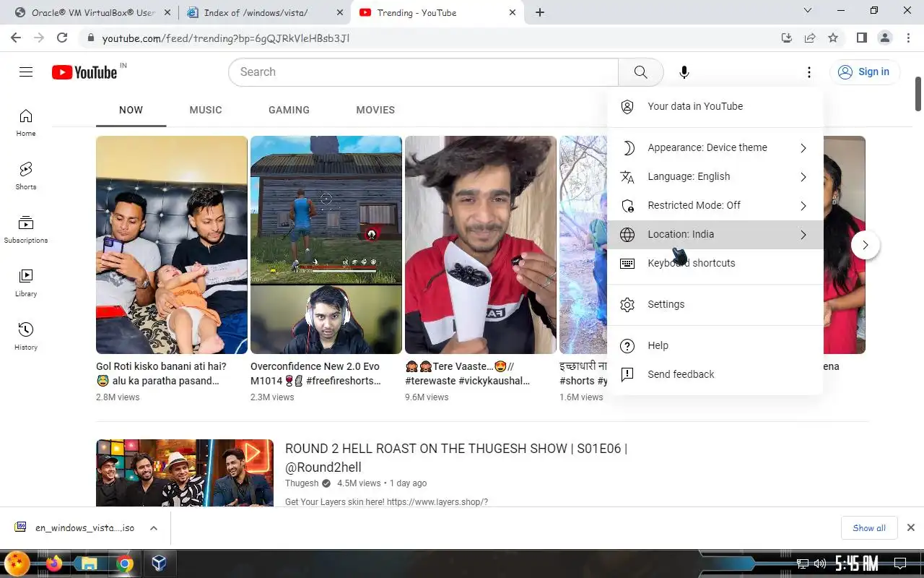Click the Search input field
The image size is (924, 578).
pos(424,72)
